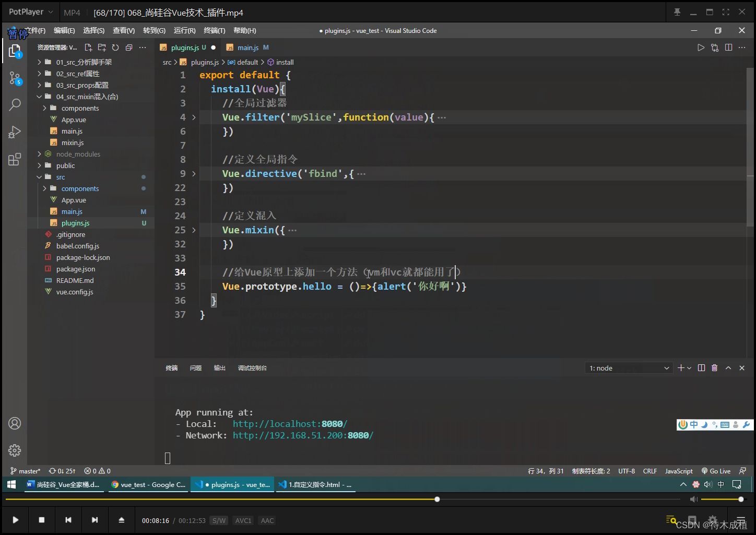Close the terminal panel
This screenshot has width=756, height=535.
tap(742, 368)
